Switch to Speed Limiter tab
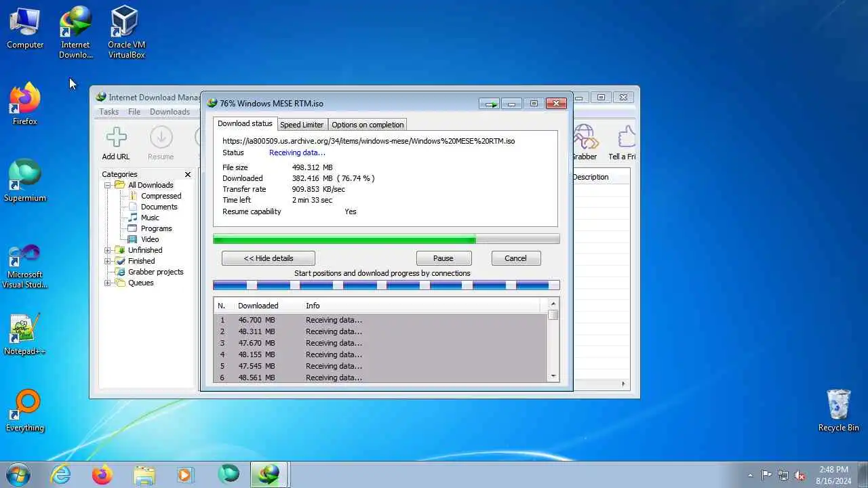 (x=302, y=125)
